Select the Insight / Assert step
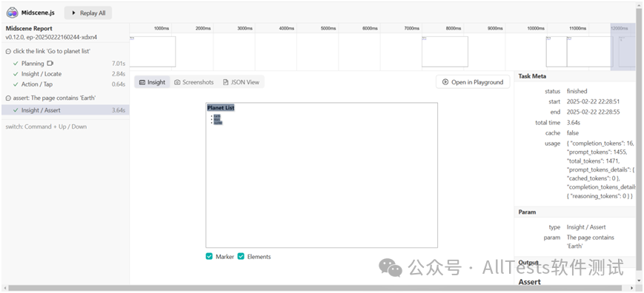Viewport: 644px width, 293px height. 65,110
